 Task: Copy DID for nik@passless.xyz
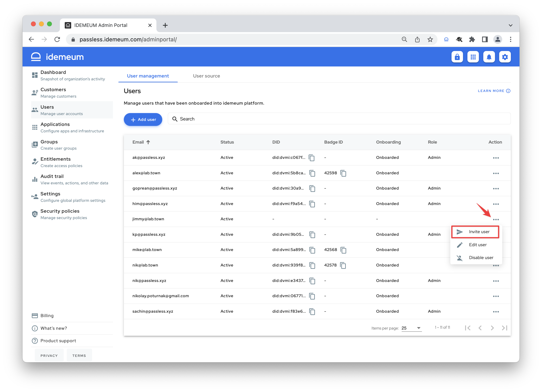pos(312,281)
